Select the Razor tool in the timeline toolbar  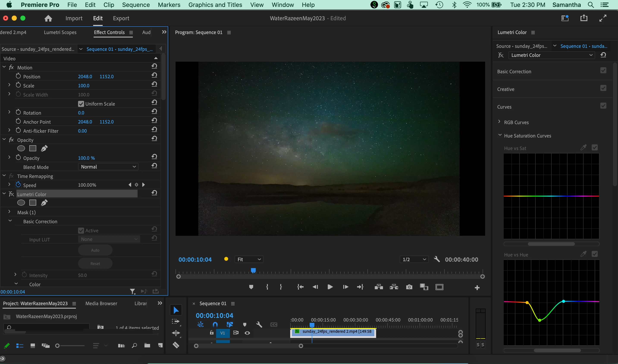pyautogui.click(x=176, y=345)
